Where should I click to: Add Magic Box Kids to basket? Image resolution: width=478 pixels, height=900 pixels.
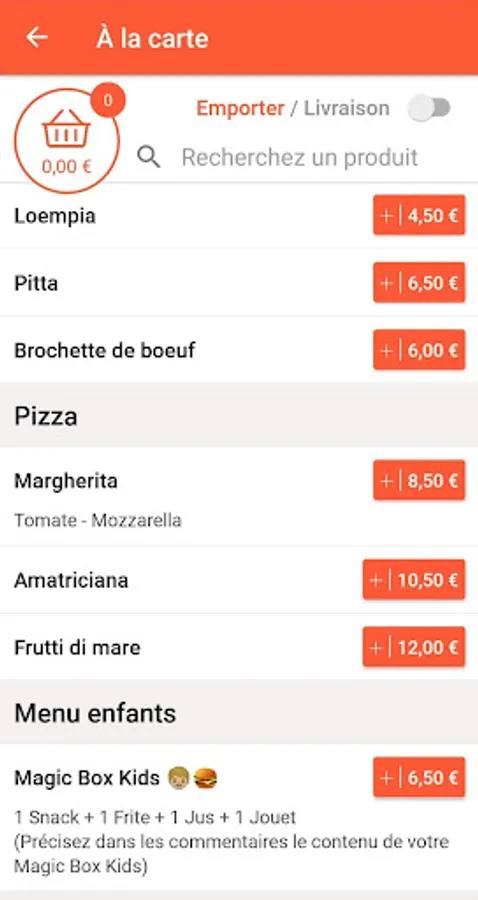tap(419, 777)
